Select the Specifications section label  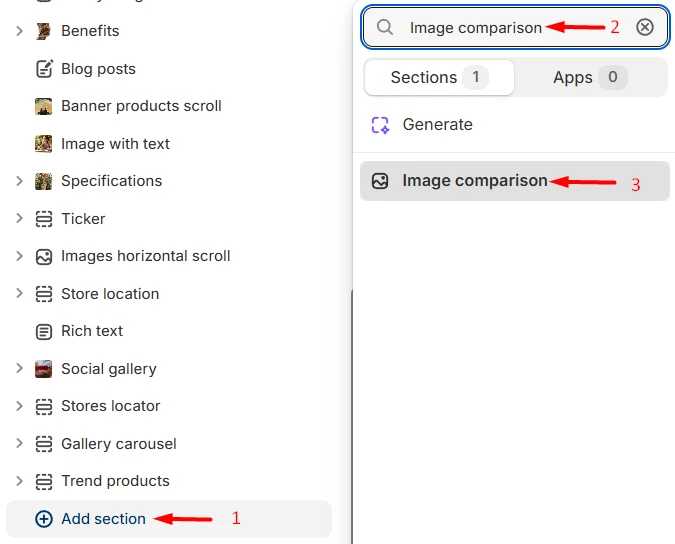click(111, 181)
